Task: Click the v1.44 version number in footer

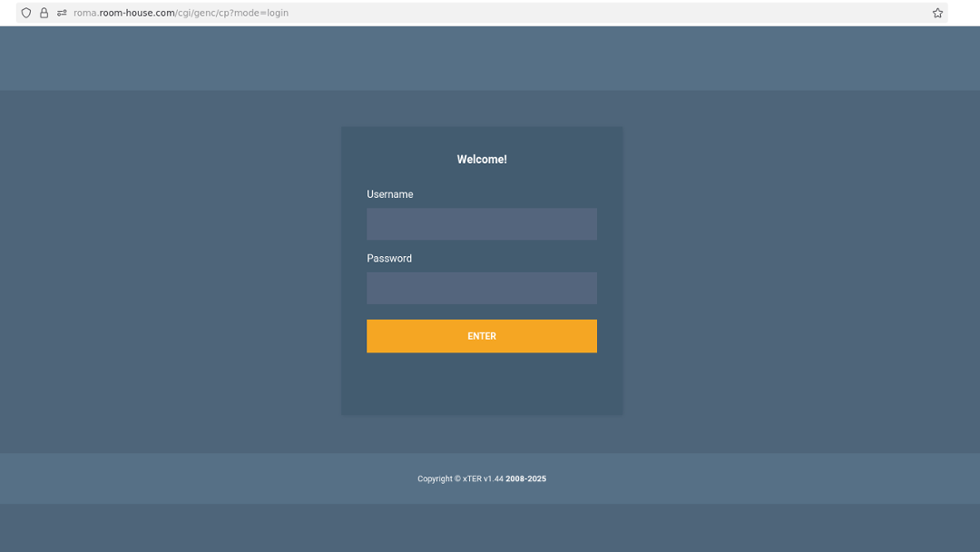Action: tap(494, 478)
